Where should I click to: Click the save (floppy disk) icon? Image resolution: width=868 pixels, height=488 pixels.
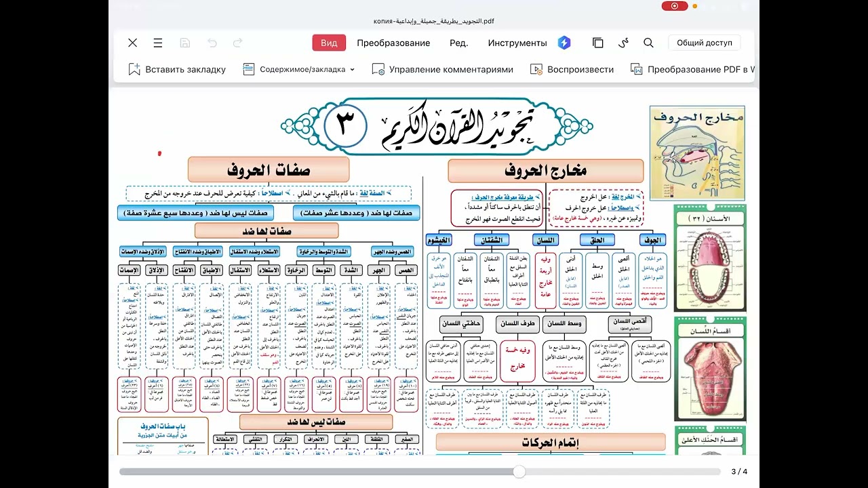(x=185, y=43)
